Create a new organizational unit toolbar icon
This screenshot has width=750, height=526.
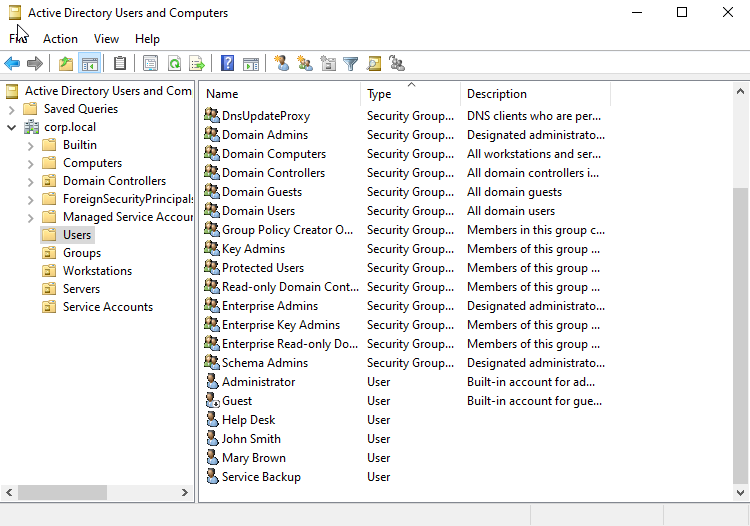click(328, 63)
